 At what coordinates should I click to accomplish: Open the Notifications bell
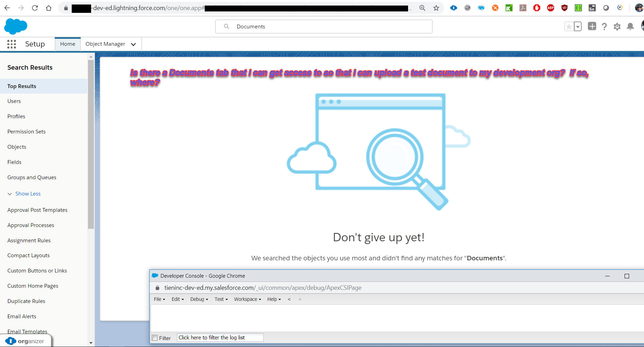click(630, 27)
